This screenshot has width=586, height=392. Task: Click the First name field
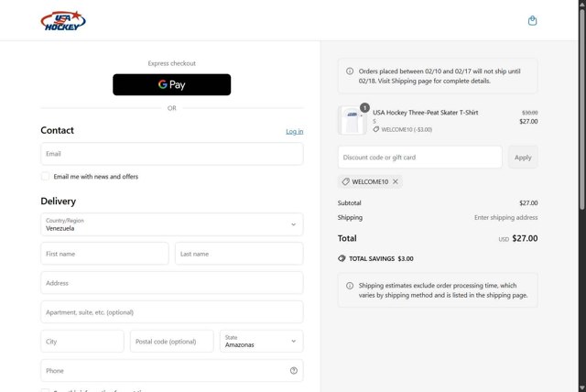[x=104, y=254]
